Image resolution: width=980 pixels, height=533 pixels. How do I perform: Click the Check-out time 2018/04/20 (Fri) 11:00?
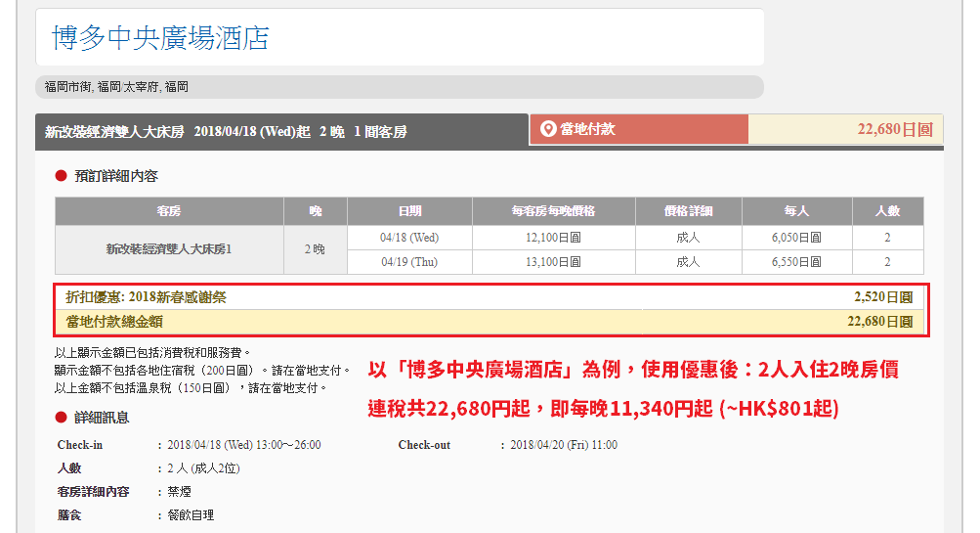pyautogui.click(x=564, y=445)
